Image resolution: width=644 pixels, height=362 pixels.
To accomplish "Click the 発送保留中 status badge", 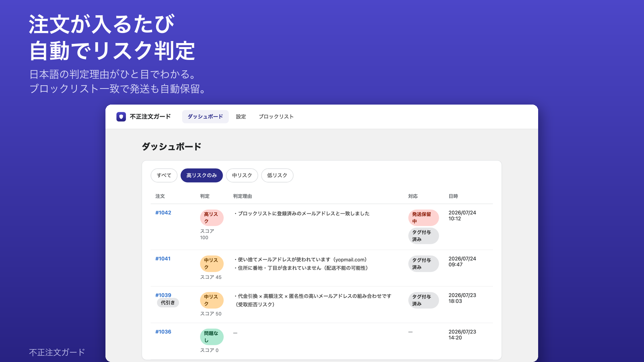I will [423, 218].
